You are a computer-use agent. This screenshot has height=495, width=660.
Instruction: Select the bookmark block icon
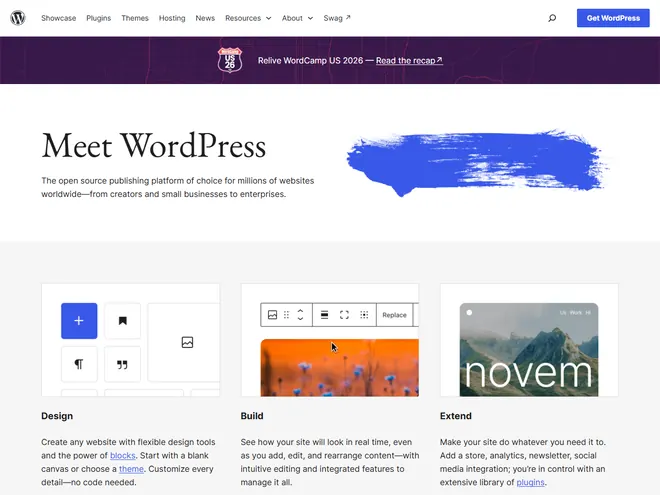click(x=122, y=321)
